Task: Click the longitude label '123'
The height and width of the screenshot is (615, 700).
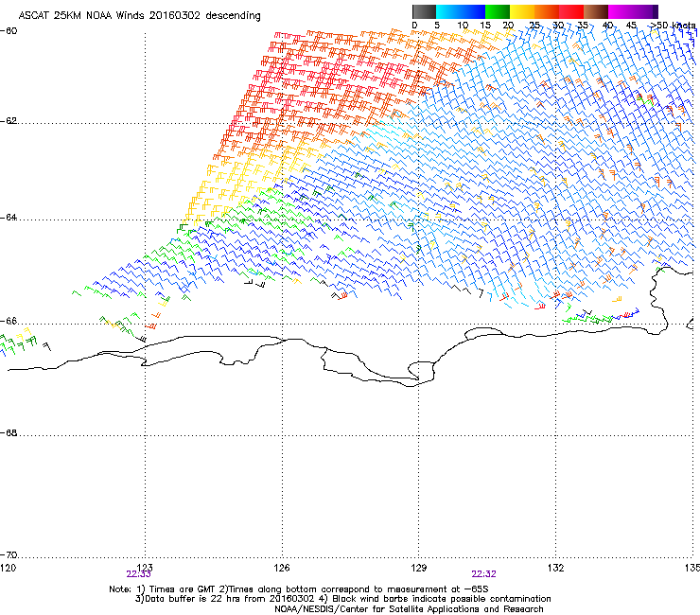Action: pos(144,568)
